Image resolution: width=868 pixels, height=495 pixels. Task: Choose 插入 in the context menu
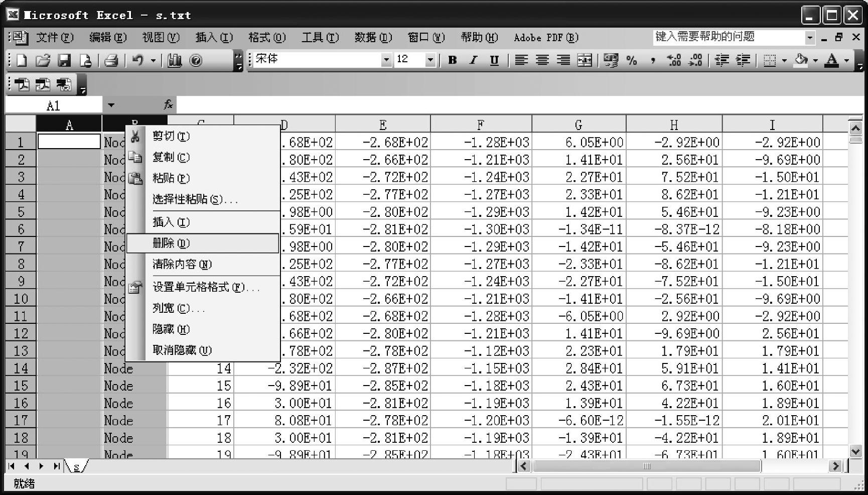[x=203, y=222]
